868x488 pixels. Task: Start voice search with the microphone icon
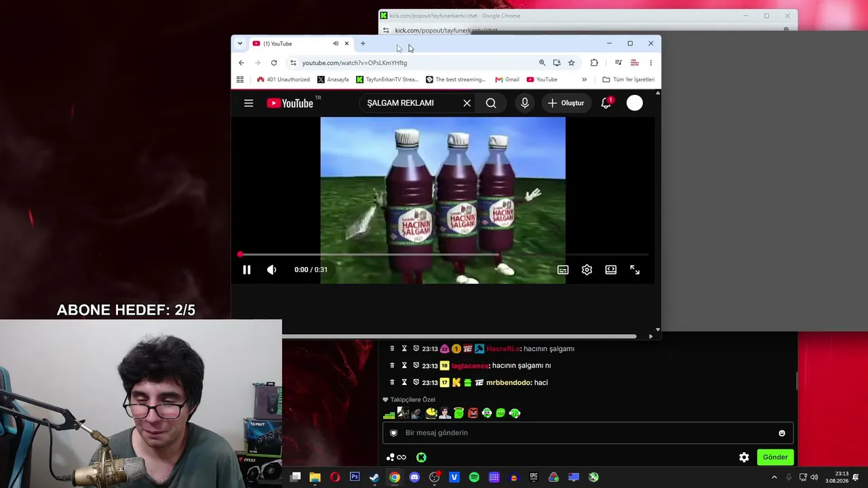525,103
